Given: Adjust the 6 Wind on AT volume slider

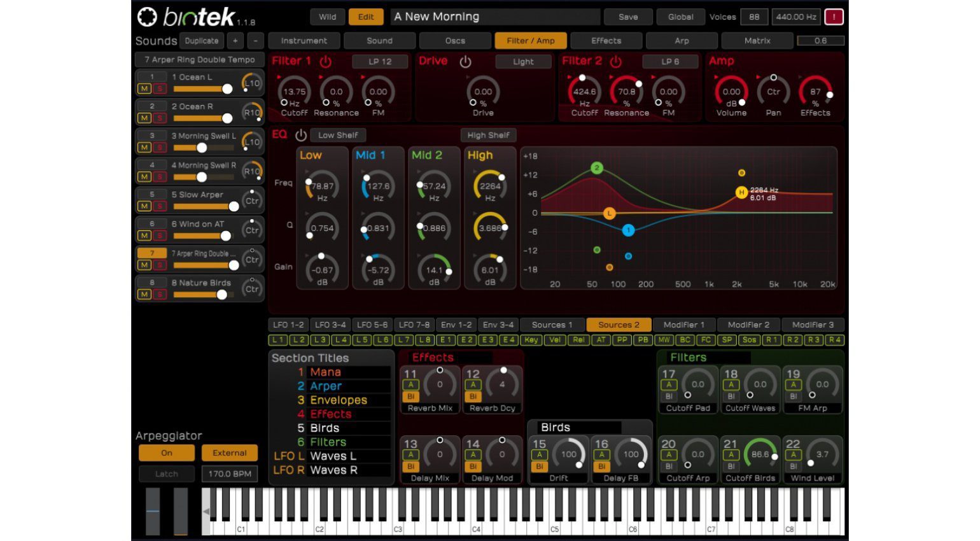Looking at the screenshot, I should (x=203, y=235).
